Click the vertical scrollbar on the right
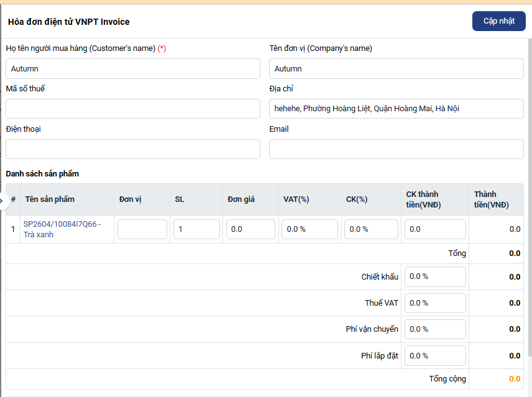532x397 pixels. pyautogui.click(x=529, y=186)
